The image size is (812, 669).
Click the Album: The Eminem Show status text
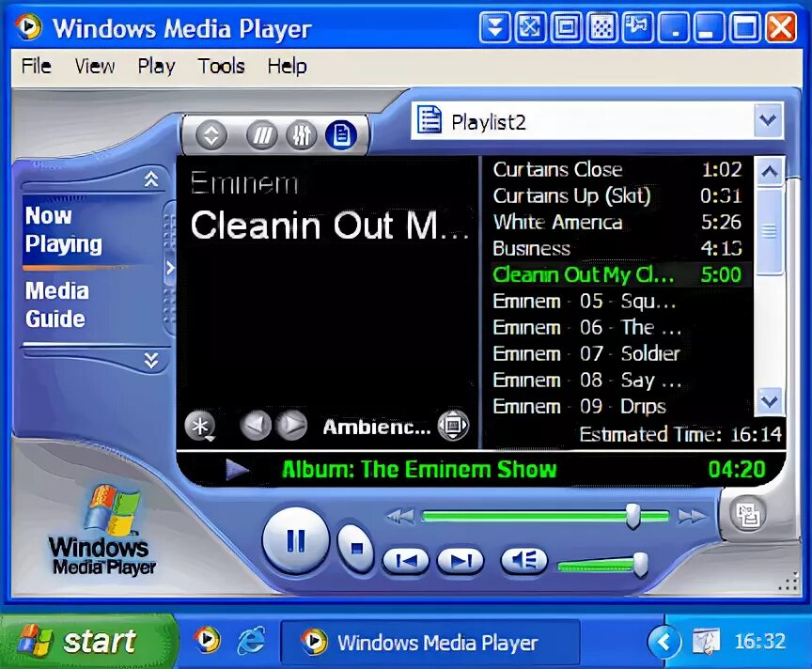pyautogui.click(x=419, y=470)
